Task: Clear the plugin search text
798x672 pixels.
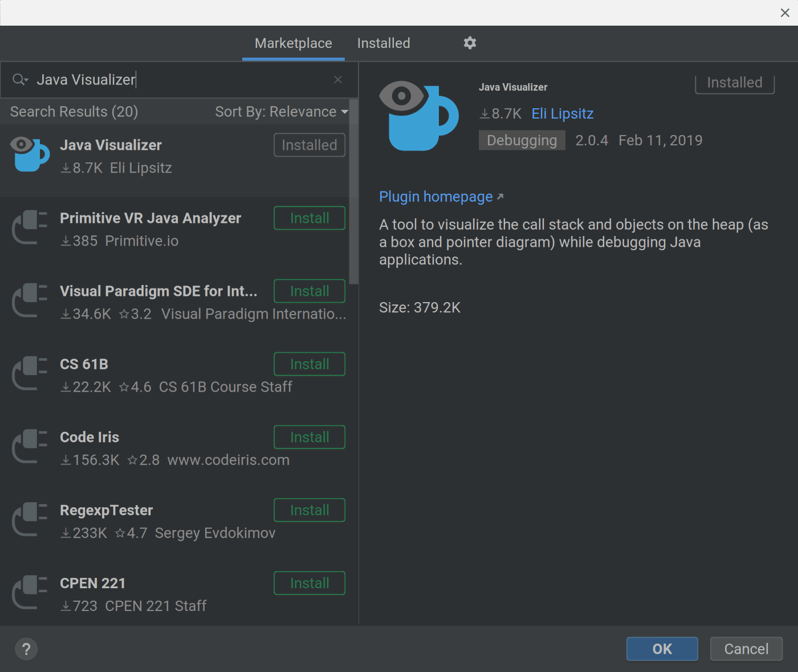Action: pos(338,80)
